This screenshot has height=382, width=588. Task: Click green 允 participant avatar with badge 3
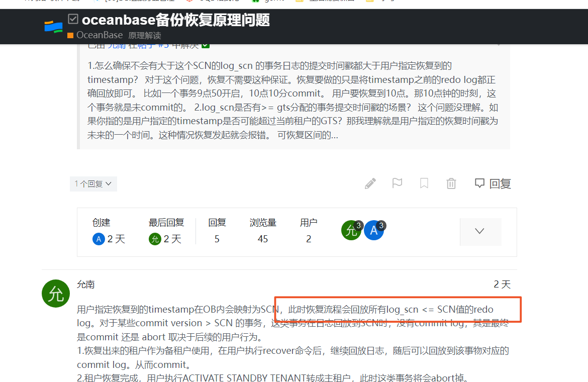351,230
